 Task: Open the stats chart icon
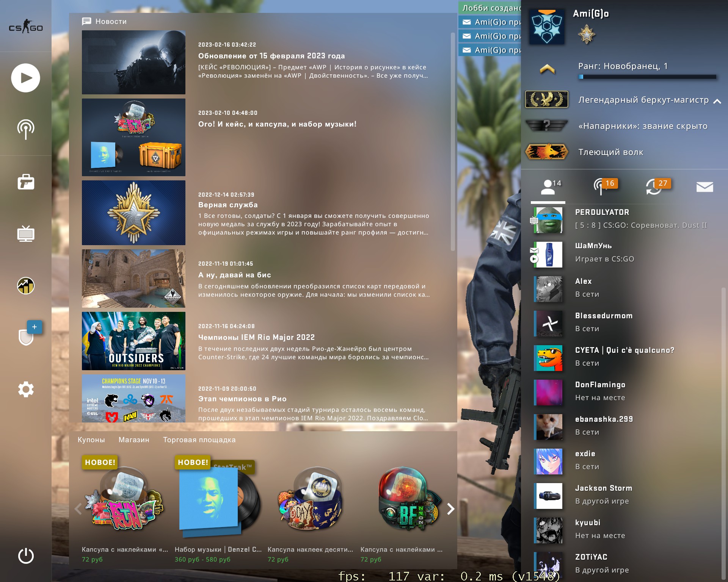pos(25,286)
